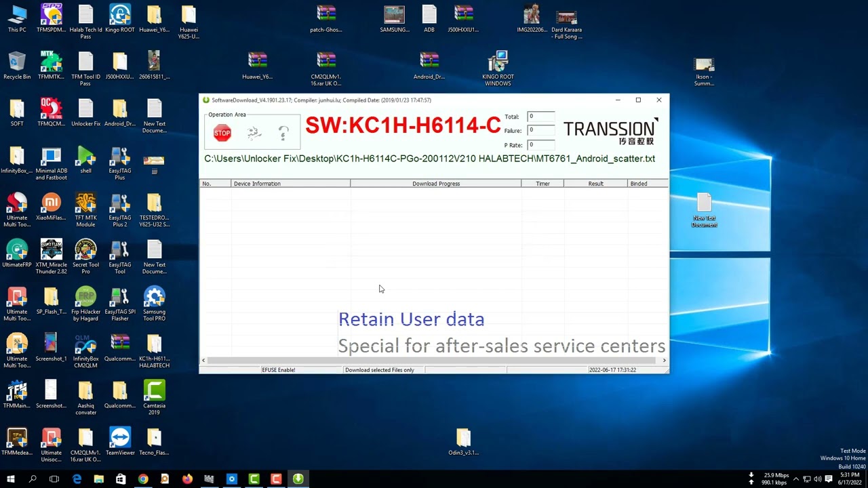The image size is (868, 488).
Task: Open the Windows Start menu
Action: tap(10, 479)
